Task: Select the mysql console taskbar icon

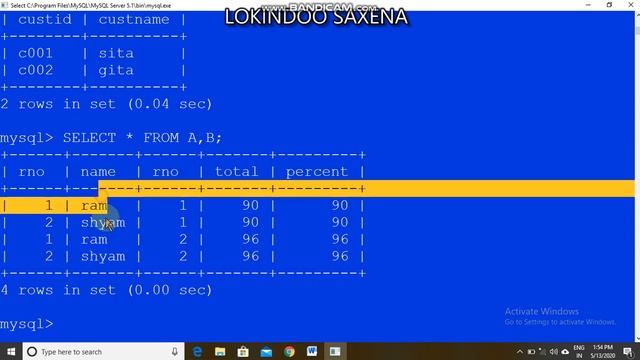Action: [335, 351]
